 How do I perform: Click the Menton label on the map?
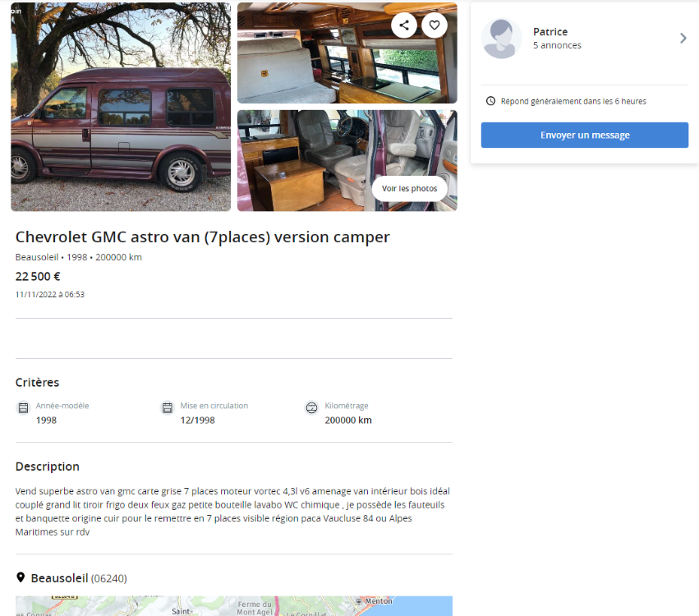(379, 601)
